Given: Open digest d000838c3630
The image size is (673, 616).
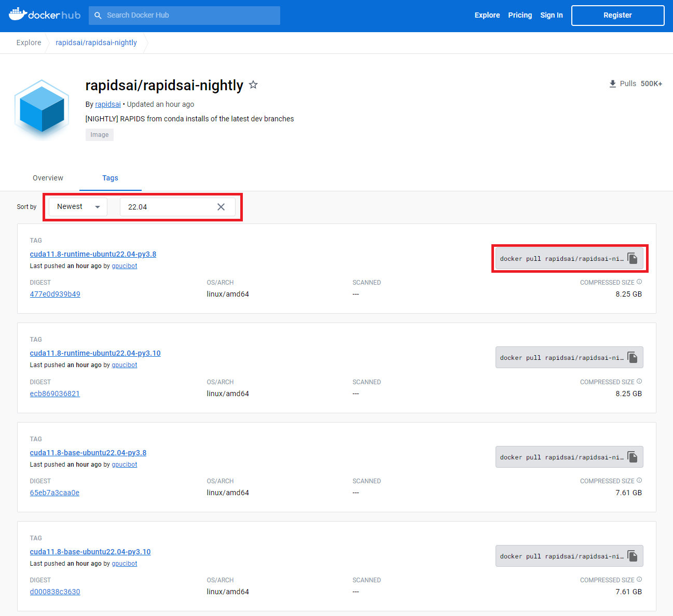Looking at the screenshot, I should (55, 592).
